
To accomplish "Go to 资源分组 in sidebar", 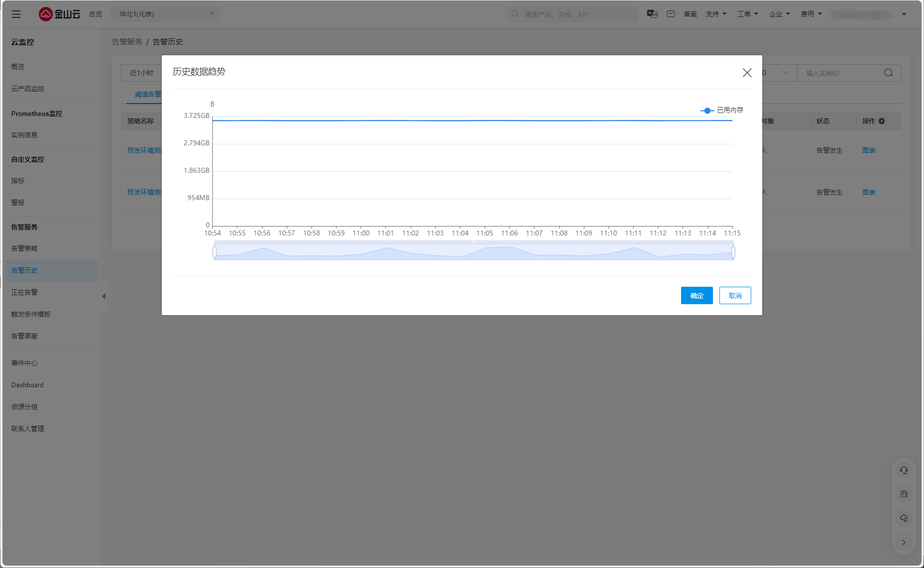I will click(24, 407).
